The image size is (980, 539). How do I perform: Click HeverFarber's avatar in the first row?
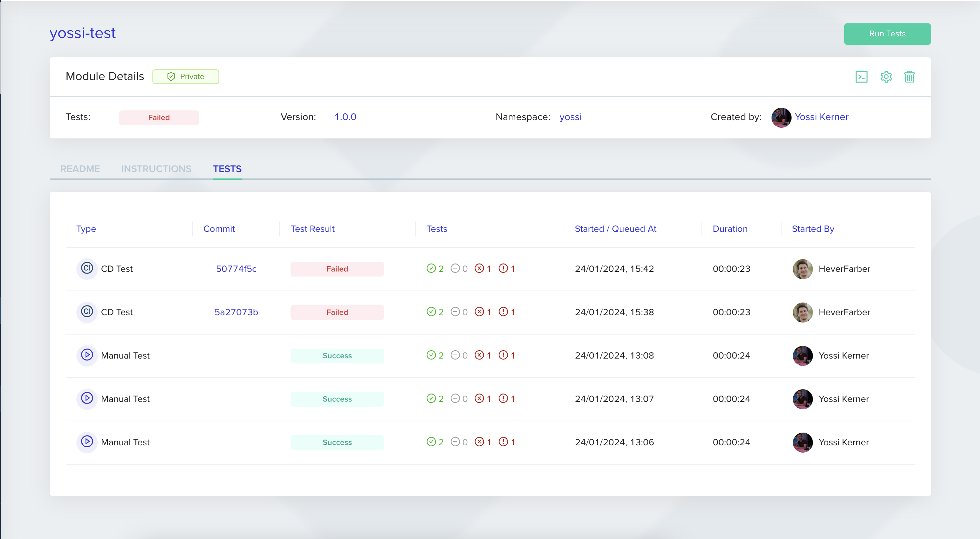coord(802,268)
